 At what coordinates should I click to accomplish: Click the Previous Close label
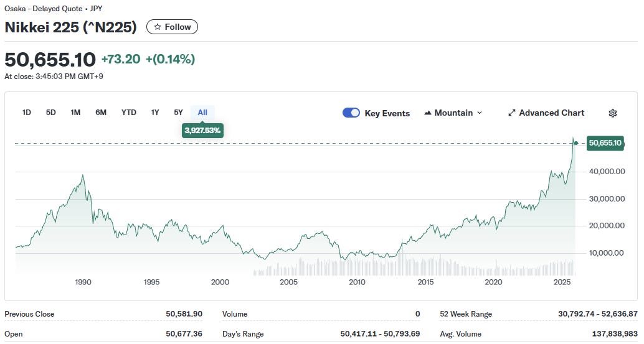coord(29,314)
